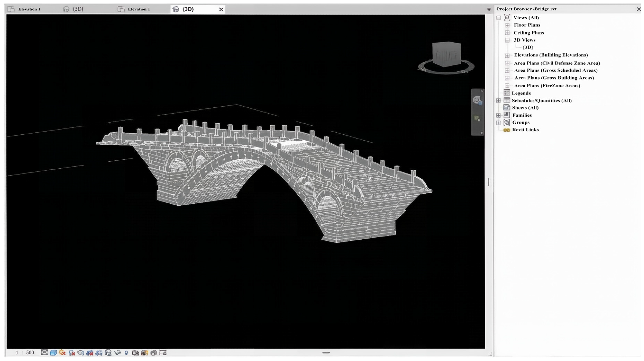Select the Zoom tool on navigation bar
Screen dimensions: 644x361
click(477, 118)
